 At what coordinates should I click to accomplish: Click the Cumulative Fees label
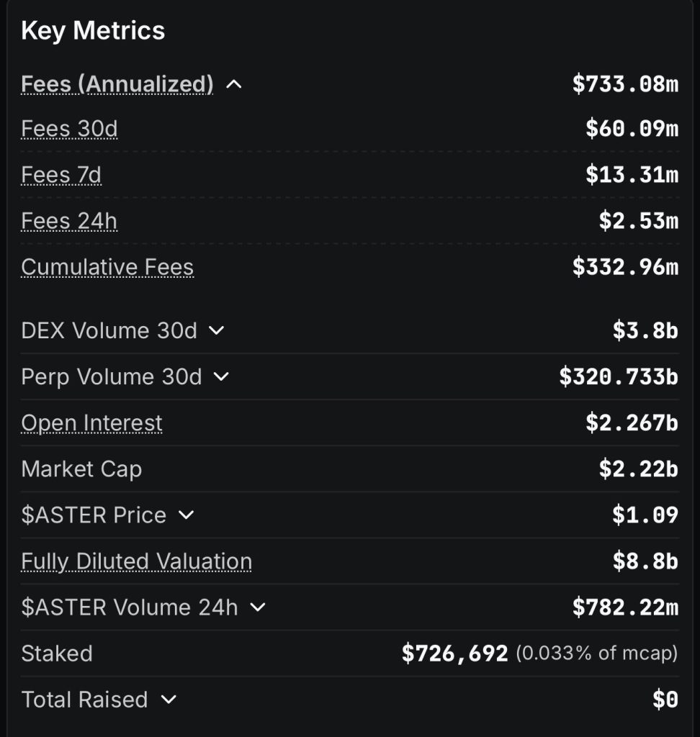click(107, 267)
